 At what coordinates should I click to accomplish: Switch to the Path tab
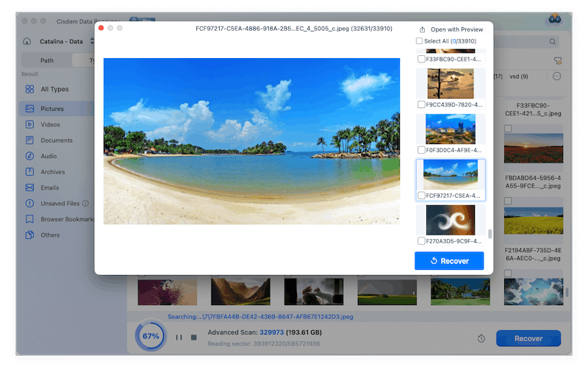pos(47,60)
